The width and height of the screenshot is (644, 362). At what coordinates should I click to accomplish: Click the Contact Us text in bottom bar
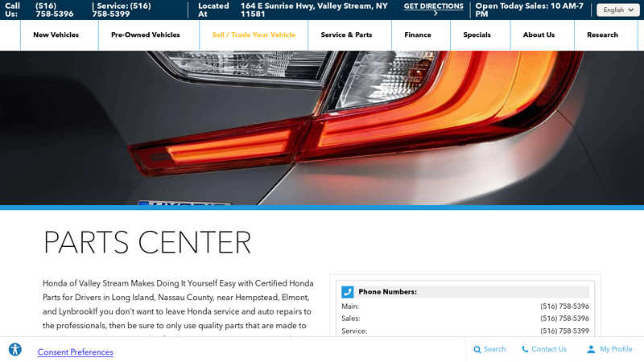549,349
